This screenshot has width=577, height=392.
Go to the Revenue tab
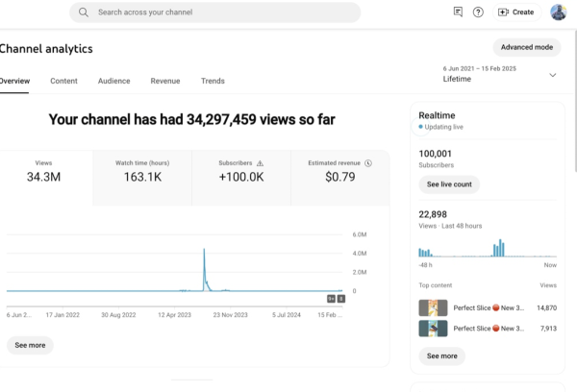click(x=164, y=82)
